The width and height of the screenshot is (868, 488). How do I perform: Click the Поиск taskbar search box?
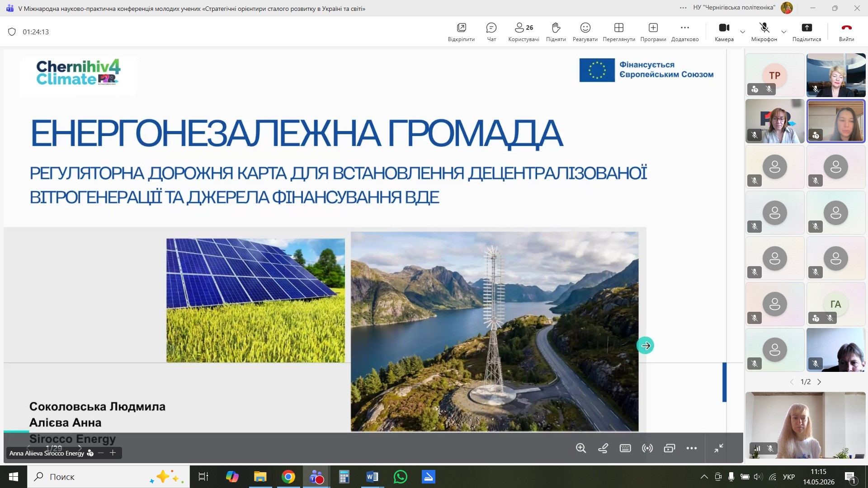(108, 477)
